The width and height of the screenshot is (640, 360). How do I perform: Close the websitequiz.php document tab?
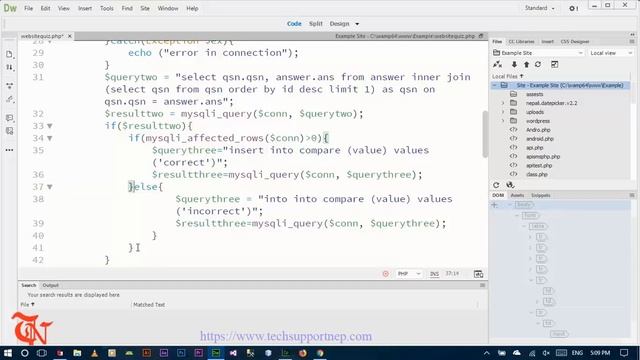click(70, 36)
